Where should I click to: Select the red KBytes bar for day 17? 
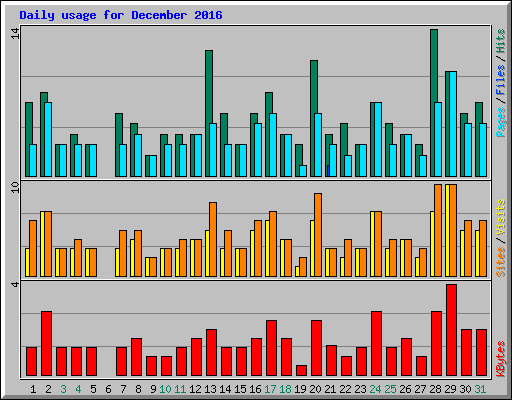(271, 348)
